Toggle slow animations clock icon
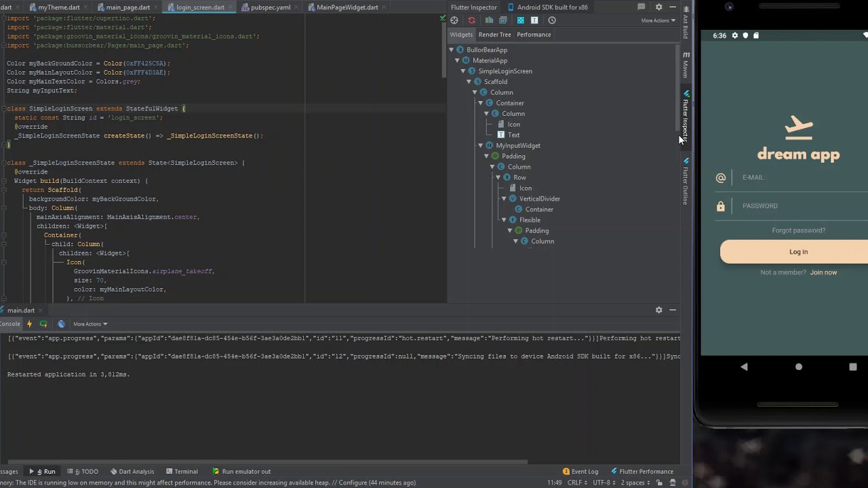 pyautogui.click(x=552, y=20)
